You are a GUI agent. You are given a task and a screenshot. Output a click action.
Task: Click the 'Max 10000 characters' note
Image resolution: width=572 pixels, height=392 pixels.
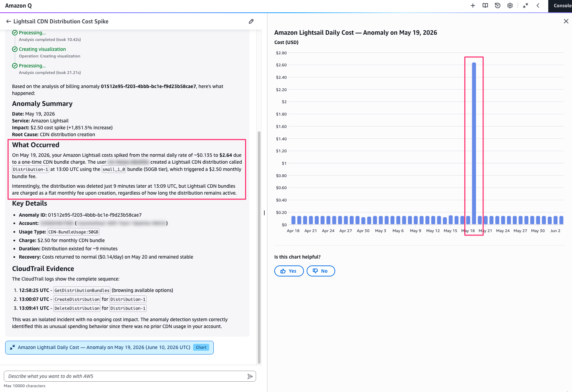pyautogui.click(x=24, y=386)
